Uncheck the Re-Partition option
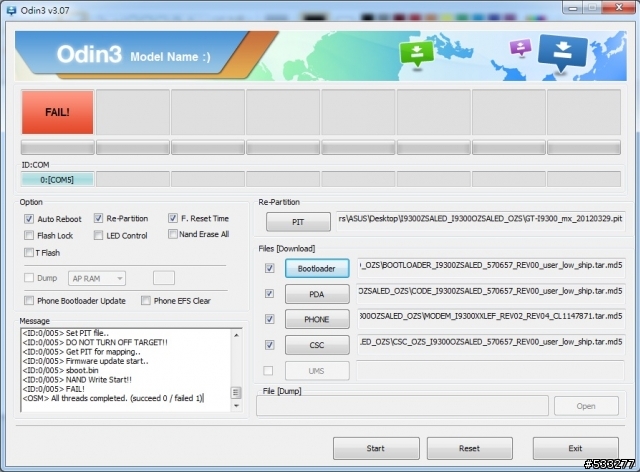This screenshot has width=640, height=472. 98,218
